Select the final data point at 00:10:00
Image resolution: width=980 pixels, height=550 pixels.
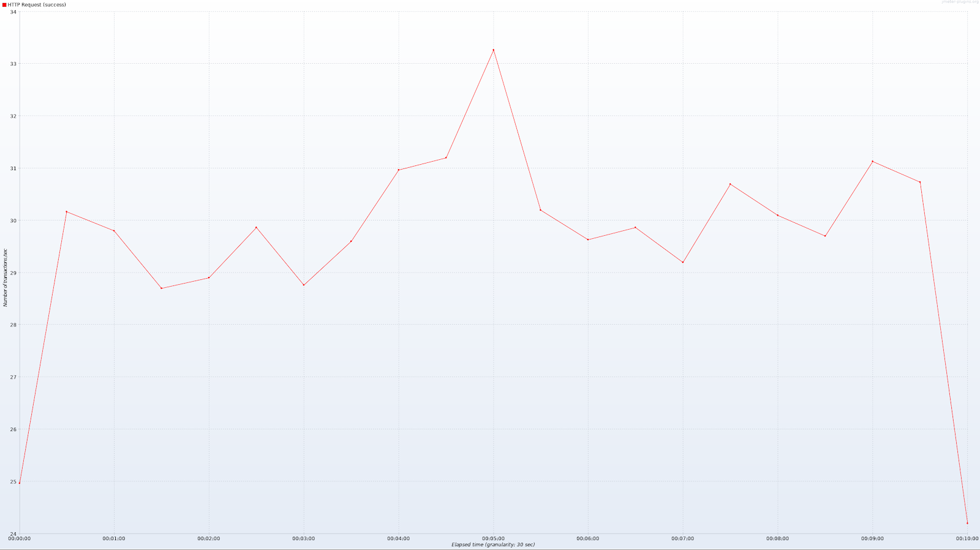[967, 522]
